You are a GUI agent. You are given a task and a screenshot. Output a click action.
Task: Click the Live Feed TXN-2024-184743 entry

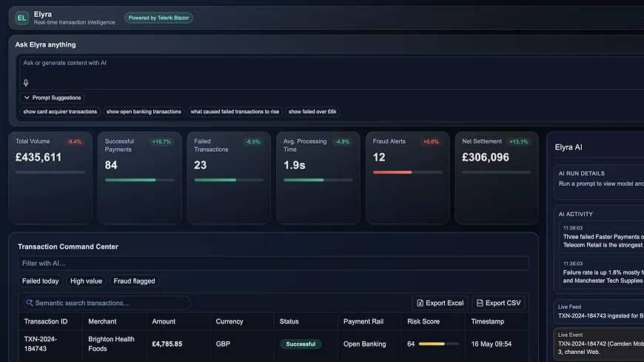click(x=599, y=312)
